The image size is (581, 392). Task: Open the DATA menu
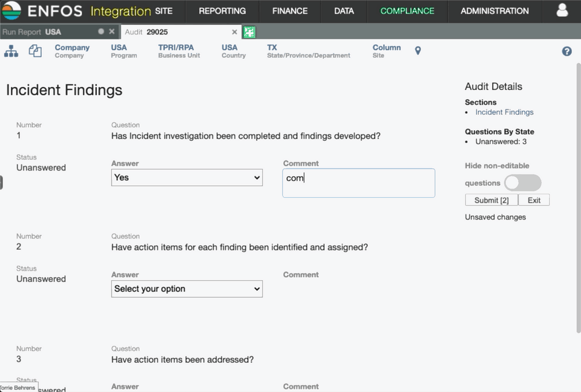(x=344, y=11)
